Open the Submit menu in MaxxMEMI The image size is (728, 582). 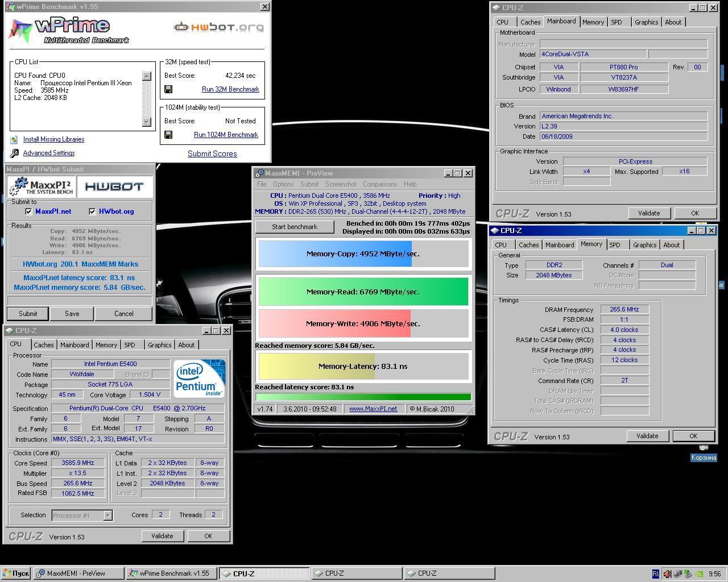click(x=309, y=184)
